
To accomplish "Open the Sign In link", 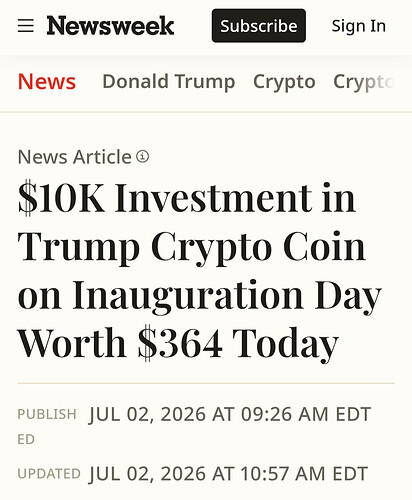I will coord(359,26).
